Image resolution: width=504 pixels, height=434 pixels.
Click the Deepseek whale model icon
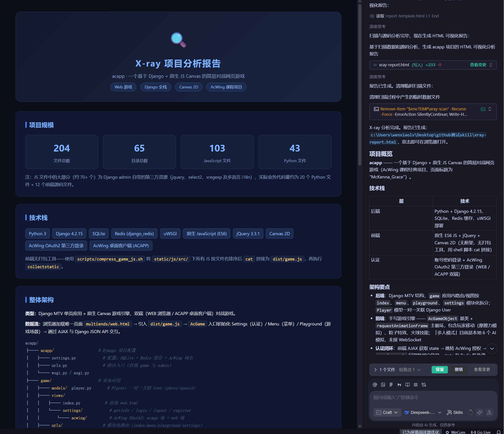pyautogui.click(x=407, y=412)
